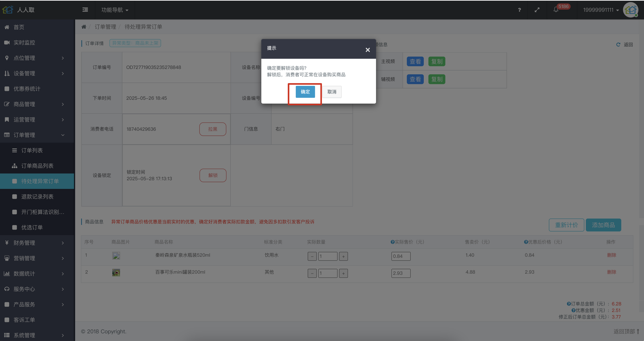Click the 百事可乐mini product image
The image size is (644, 341).
(116, 272)
